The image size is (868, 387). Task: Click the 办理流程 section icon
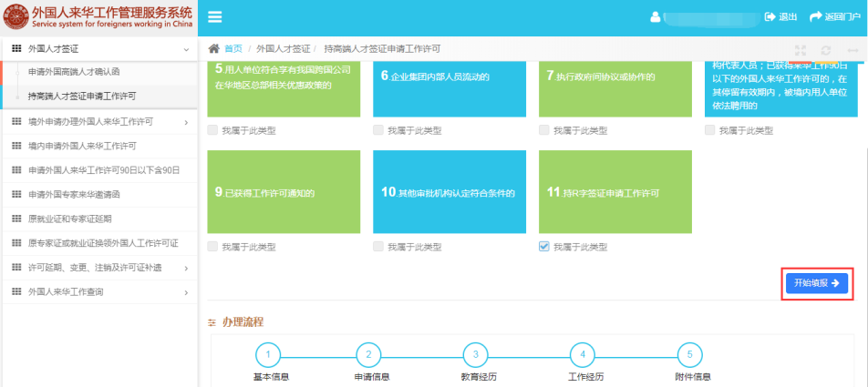click(x=212, y=322)
